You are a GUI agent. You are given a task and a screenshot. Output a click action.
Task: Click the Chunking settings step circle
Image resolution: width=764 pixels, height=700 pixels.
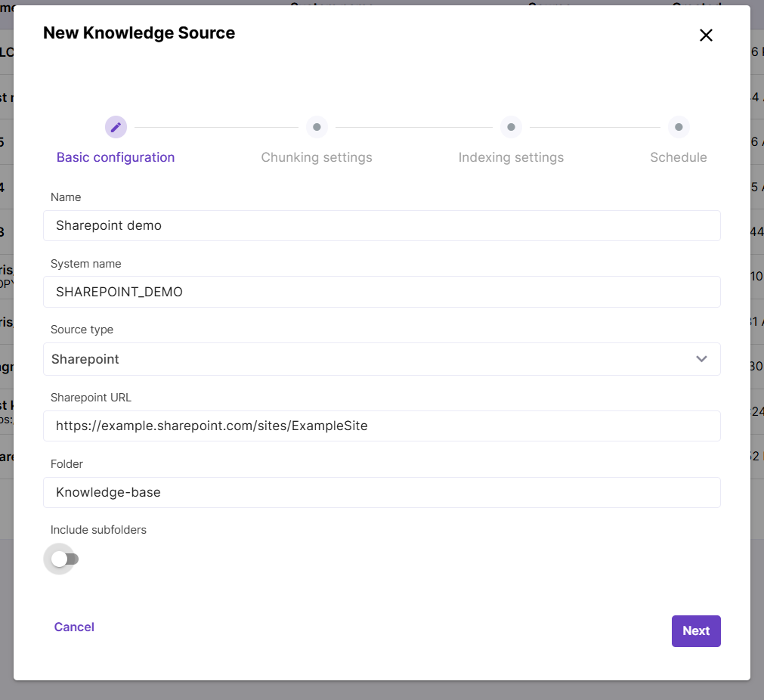[x=317, y=127]
